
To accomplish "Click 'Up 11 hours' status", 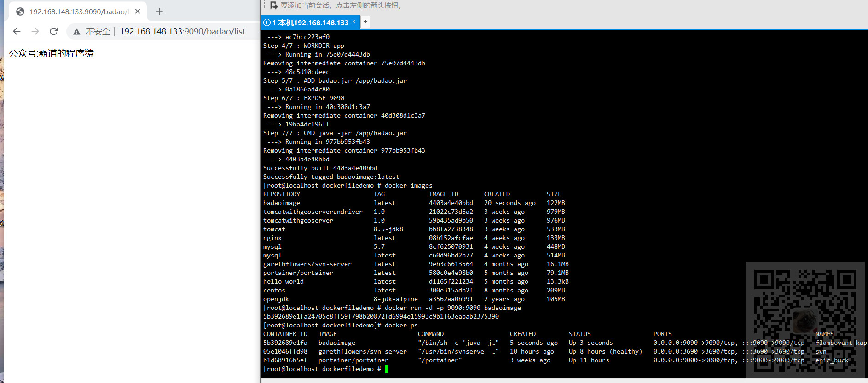I will (x=589, y=360).
